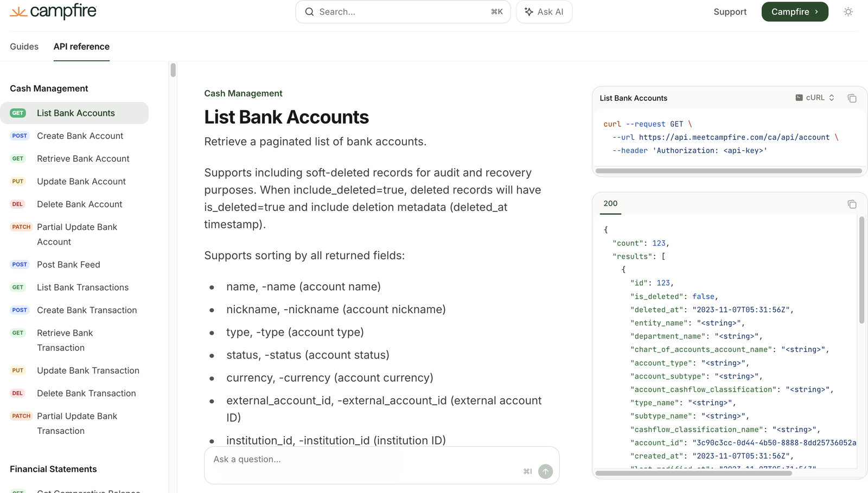This screenshot has height=493, width=868.
Task: Click the "count": 123 response line
Action: click(641, 244)
